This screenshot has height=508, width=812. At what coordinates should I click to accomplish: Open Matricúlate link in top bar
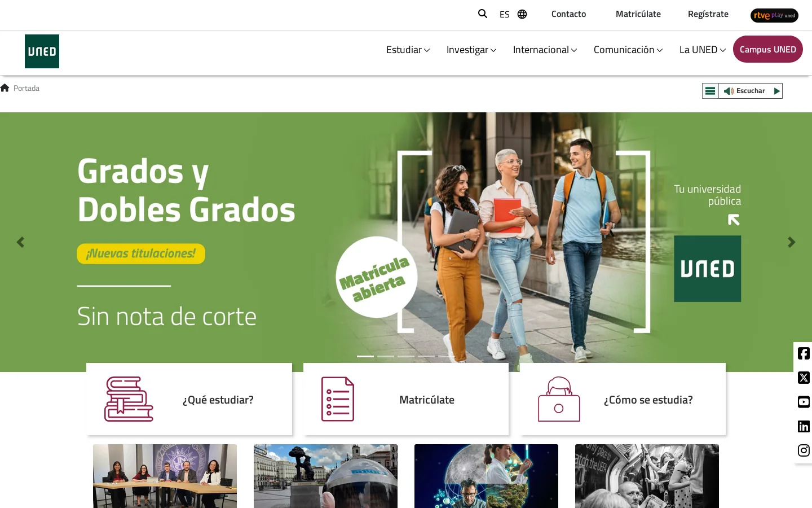pyautogui.click(x=638, y=14)
